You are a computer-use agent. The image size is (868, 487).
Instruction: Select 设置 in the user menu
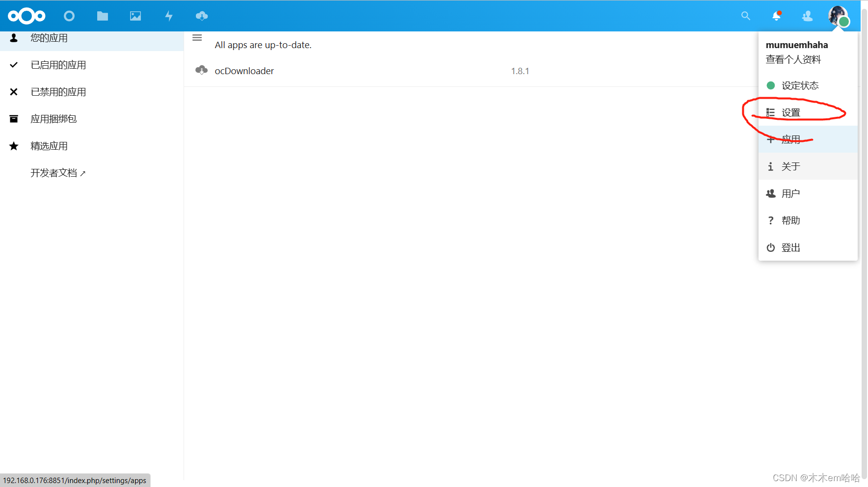point(790,113)
